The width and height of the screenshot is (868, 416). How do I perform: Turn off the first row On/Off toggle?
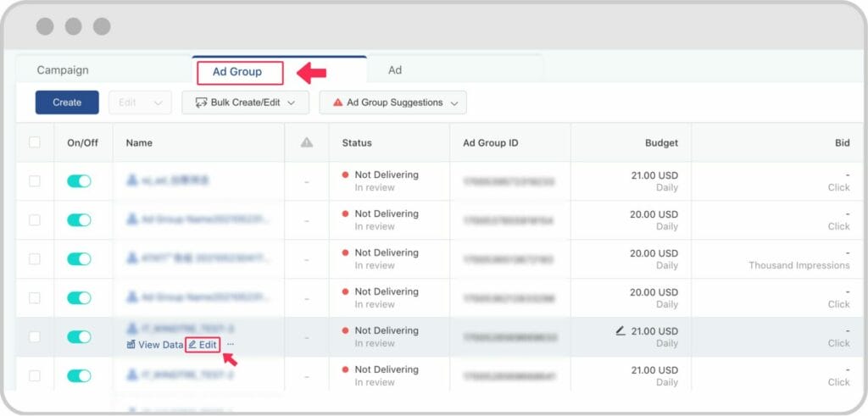point(79,181)
